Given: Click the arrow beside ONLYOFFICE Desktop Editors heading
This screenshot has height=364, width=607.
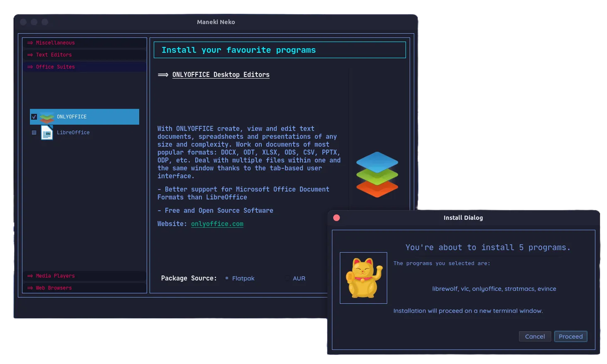Looking at the screenshot, I should [162, 75].
